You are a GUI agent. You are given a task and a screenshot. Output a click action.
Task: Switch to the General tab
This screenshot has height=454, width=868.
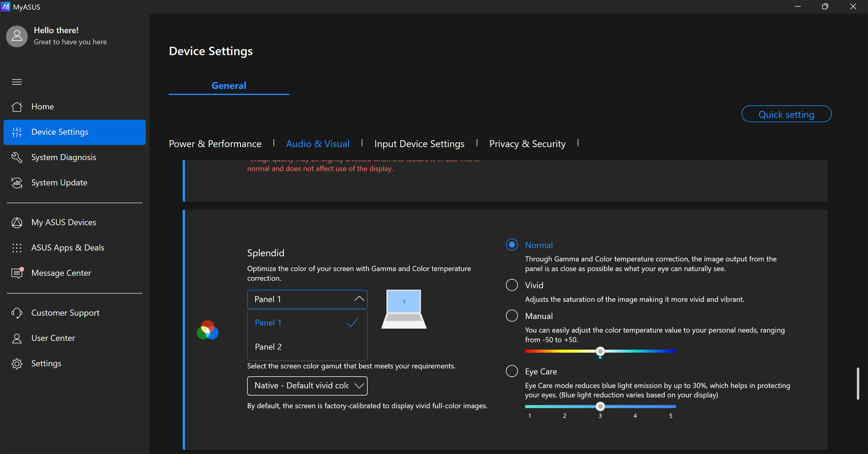click(x=229, y=86)
